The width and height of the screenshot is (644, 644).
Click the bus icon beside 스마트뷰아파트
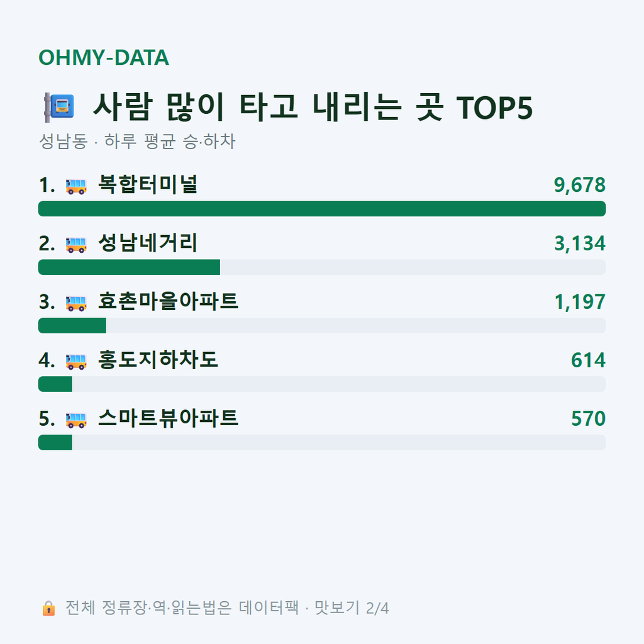(x=76, y=419)
